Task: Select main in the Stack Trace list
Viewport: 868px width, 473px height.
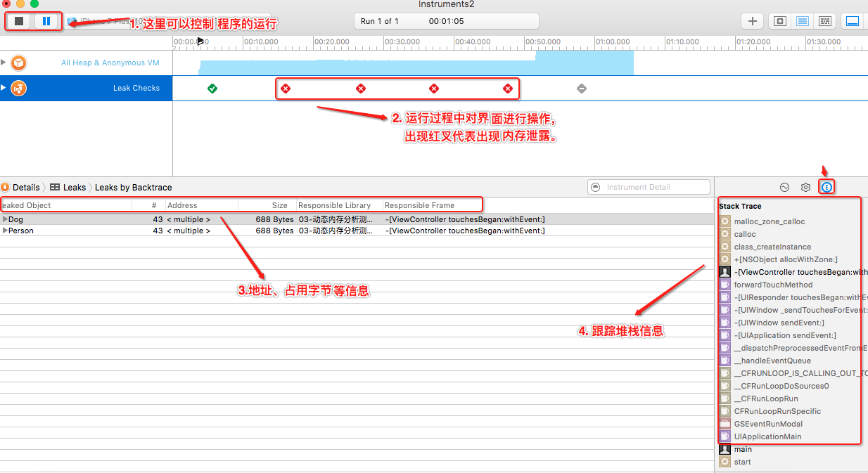Action: click(x=743, y=449)
